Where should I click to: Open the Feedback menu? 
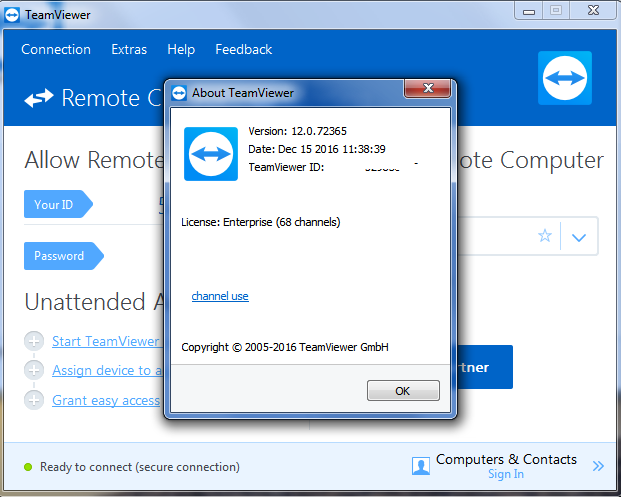point(244,50)
